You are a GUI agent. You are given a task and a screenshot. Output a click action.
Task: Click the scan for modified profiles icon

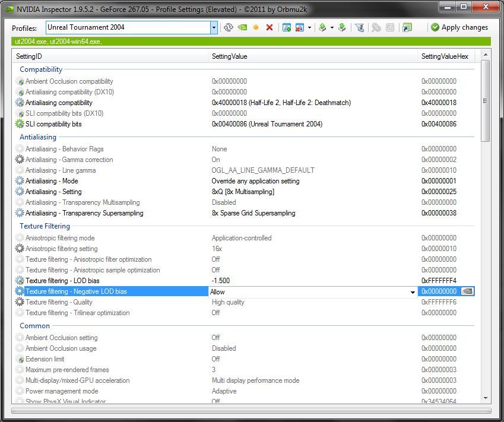pos(376,28)
